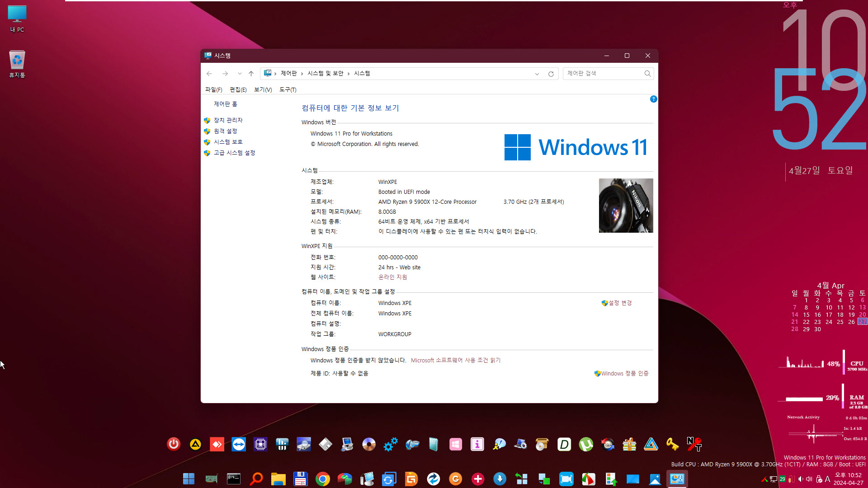Open the info 'i' dock icon

click(x=477, y=445)
